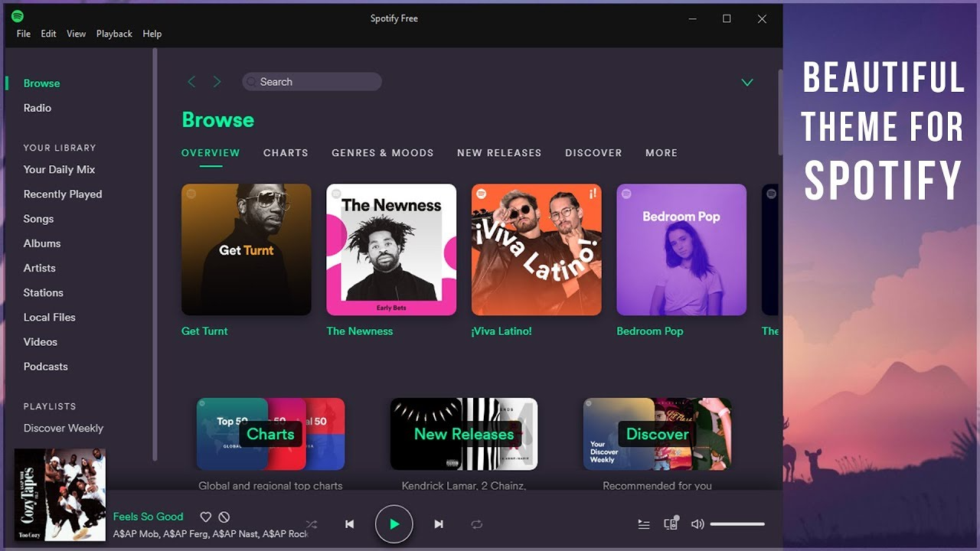Expand the More tab menu
980x551 pixels.
pyautogui.click(x=661, y=153)
